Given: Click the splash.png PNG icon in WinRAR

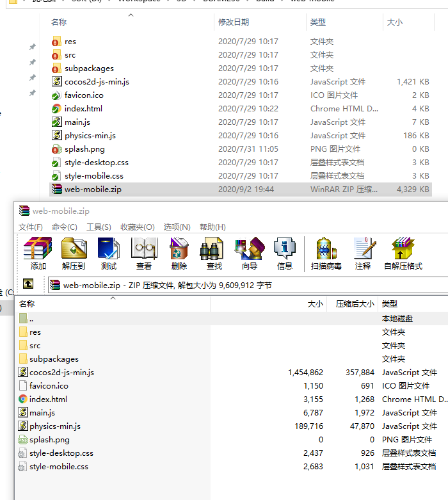Looking at the screenshot, I should 23,440.
